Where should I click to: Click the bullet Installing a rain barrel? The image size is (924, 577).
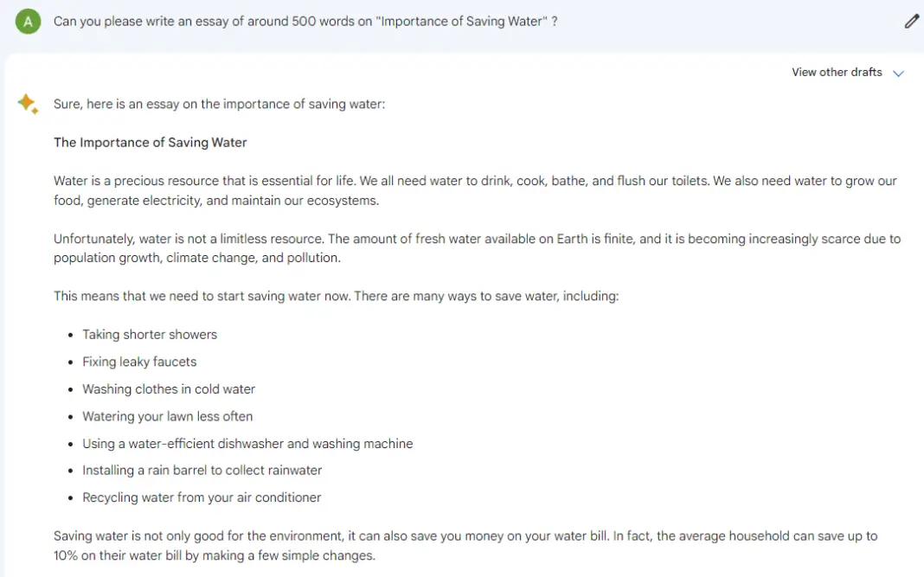coord(202,471)
